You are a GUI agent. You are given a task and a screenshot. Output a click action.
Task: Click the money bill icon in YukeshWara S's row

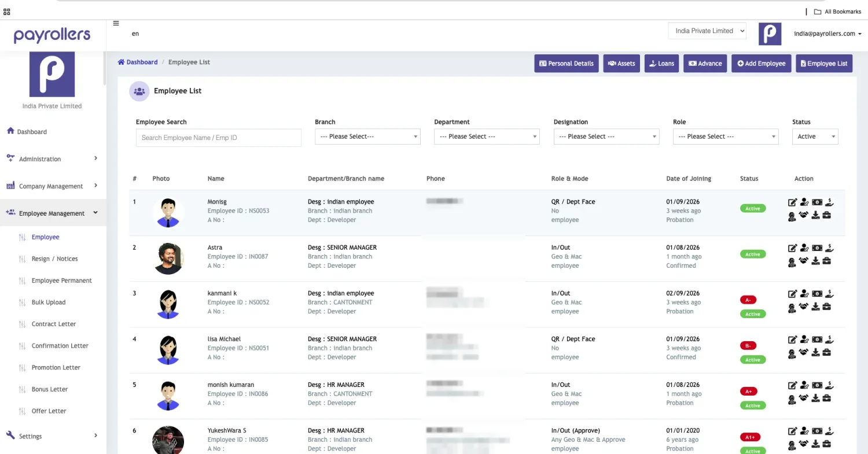click(816, 431)
